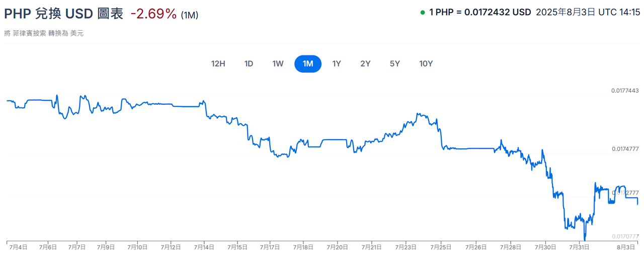Click the 7月4日 date on x-axis
The width and height of the screenshot is (644, 254).
[19, 247]
